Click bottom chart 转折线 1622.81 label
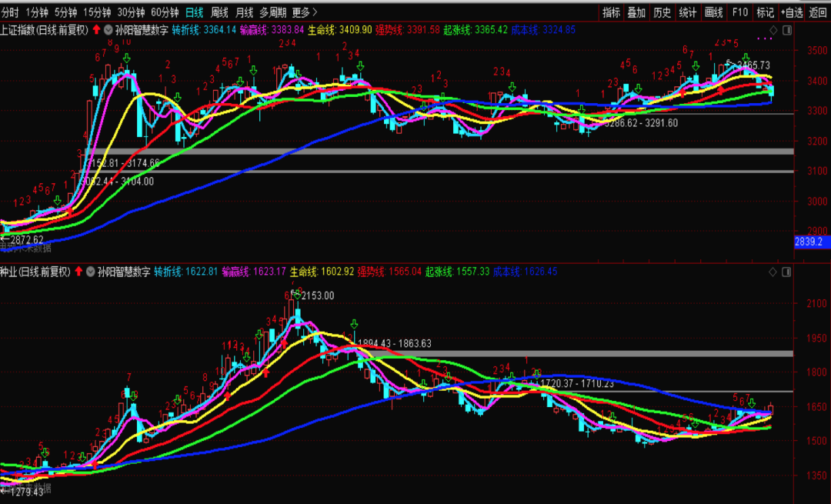 tap(186, 272)
